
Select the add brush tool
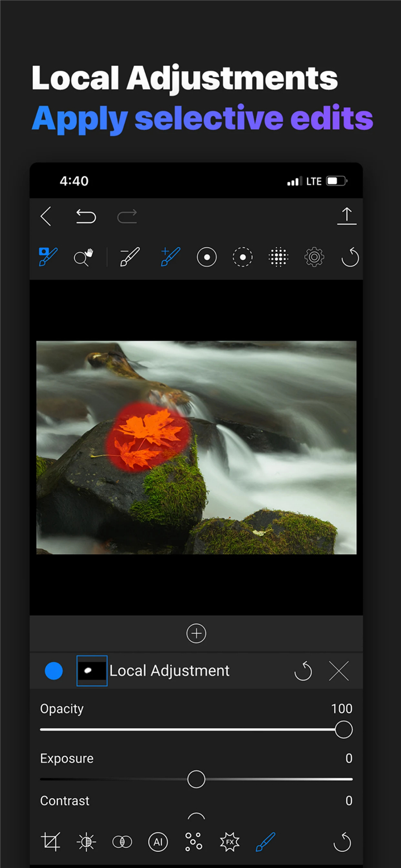170,257
